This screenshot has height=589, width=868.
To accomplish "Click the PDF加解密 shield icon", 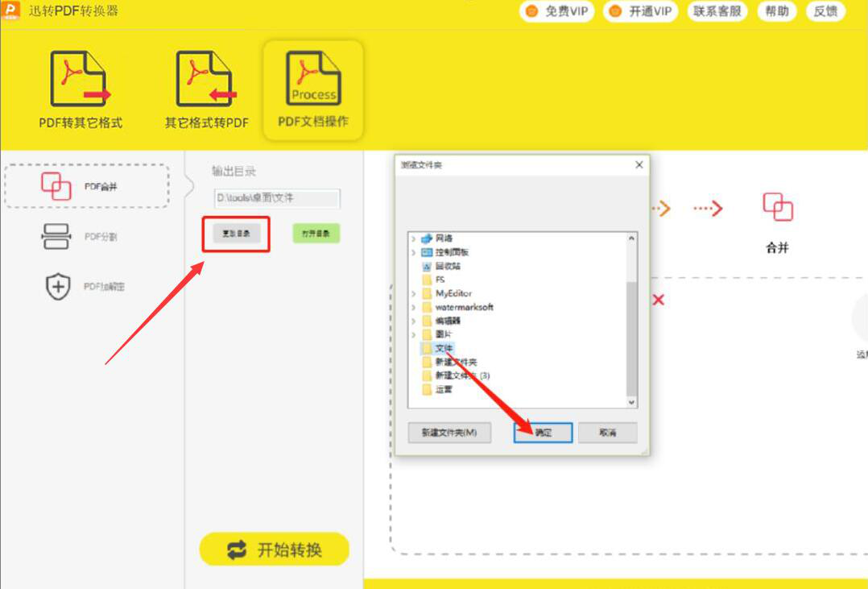I will click(58, 287).
